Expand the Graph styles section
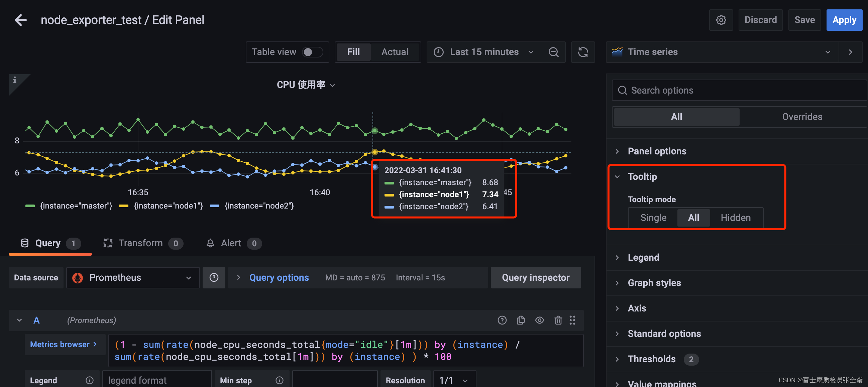The width and height of the screenshot is (868, 387). pyautogui.click(x=654, y=283)
